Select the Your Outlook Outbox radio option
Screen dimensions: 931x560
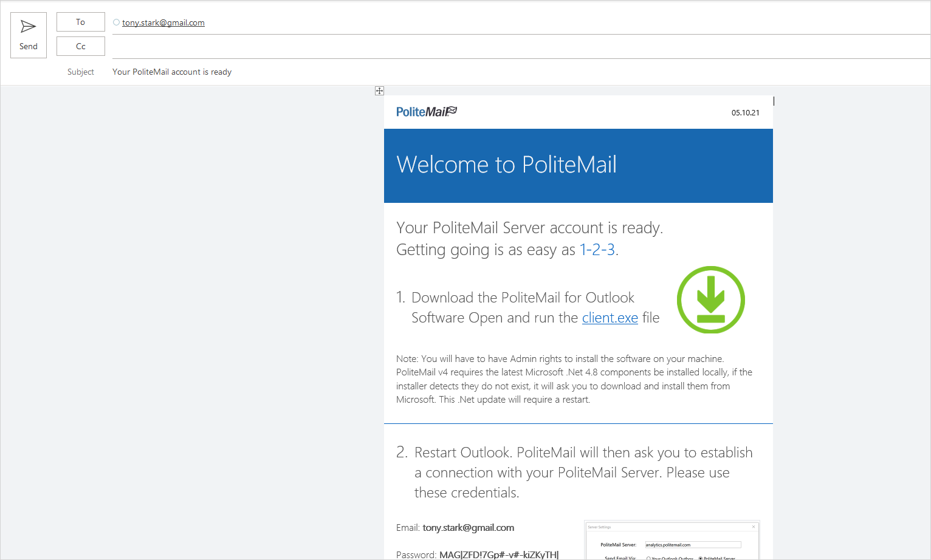point(649,558)
